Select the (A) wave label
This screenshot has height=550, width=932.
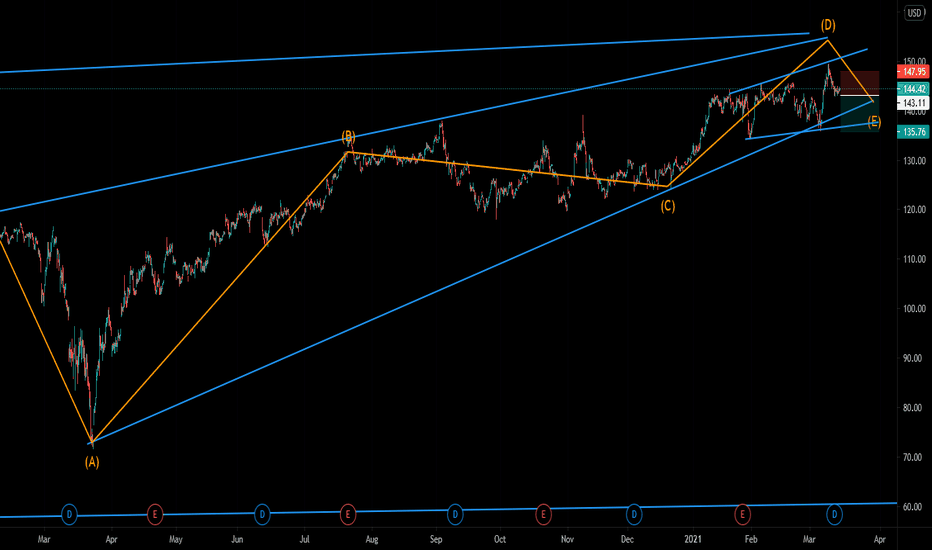coord(92,462)
